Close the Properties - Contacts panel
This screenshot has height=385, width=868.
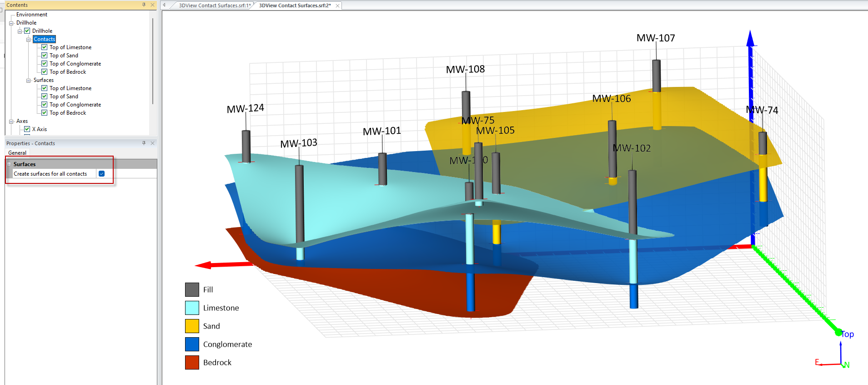coord(152,143)
